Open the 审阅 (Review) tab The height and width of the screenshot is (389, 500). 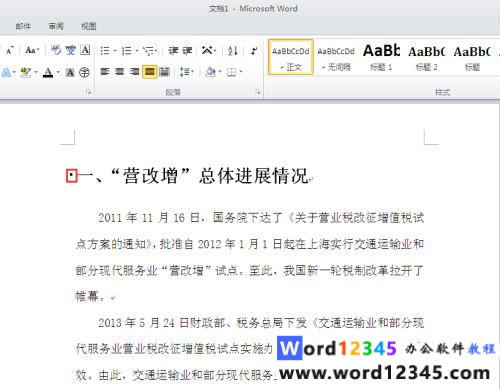point(56,26)
